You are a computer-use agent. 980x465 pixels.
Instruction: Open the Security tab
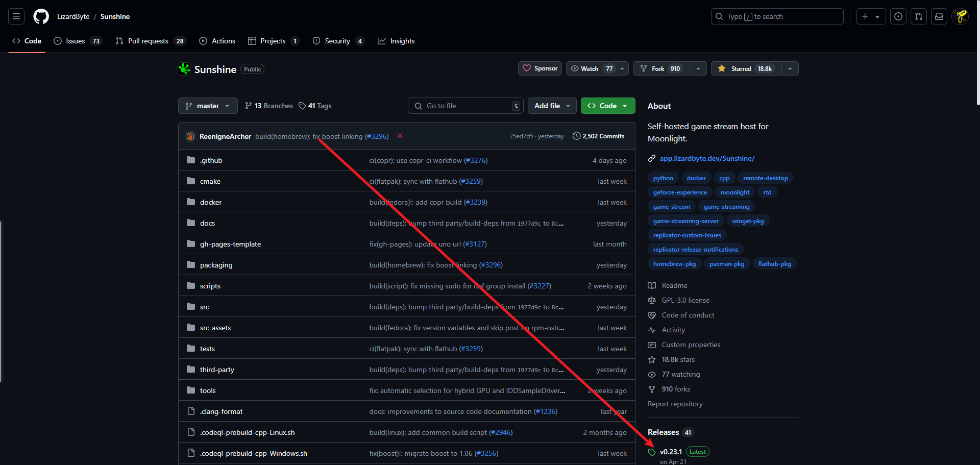coord(339,41)
